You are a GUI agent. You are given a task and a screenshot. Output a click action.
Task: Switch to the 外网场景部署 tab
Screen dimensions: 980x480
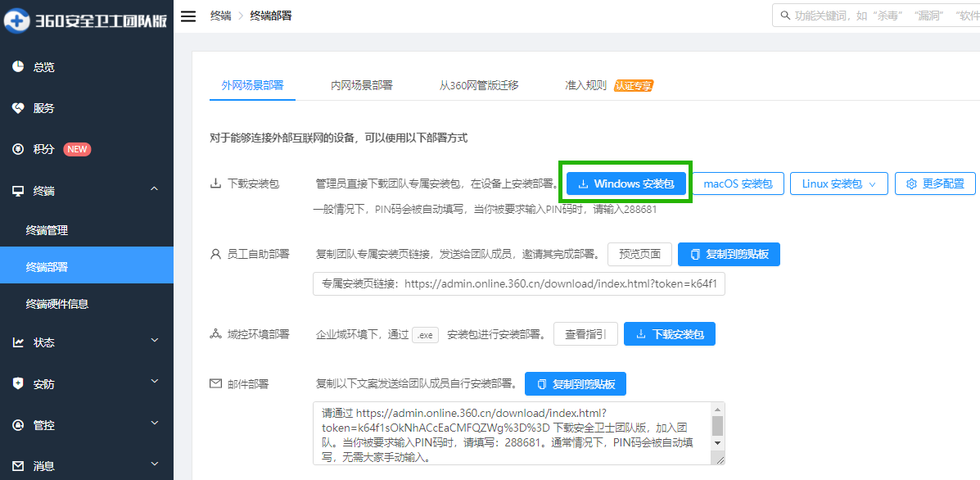252,86
